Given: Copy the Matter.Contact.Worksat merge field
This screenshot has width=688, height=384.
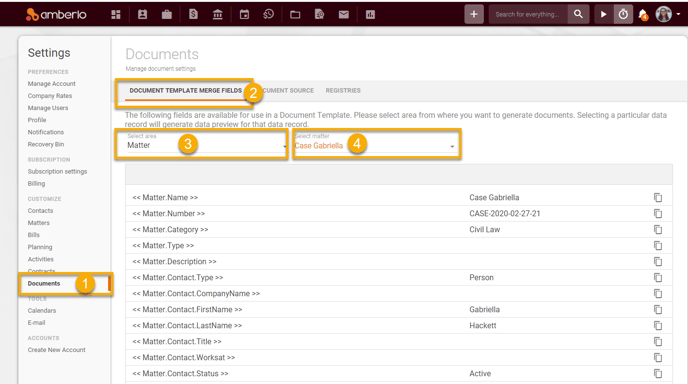Looking at the screenshot, I should [658, 358].
